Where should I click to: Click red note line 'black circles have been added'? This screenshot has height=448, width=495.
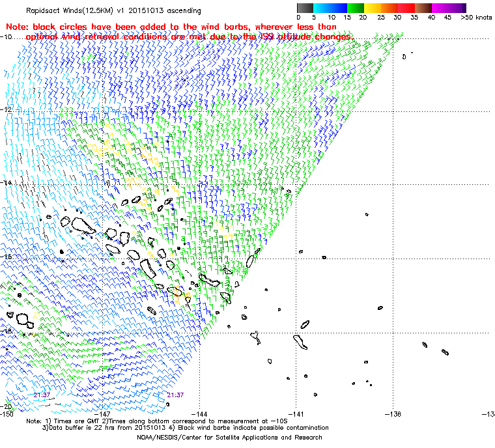[171, 27]
